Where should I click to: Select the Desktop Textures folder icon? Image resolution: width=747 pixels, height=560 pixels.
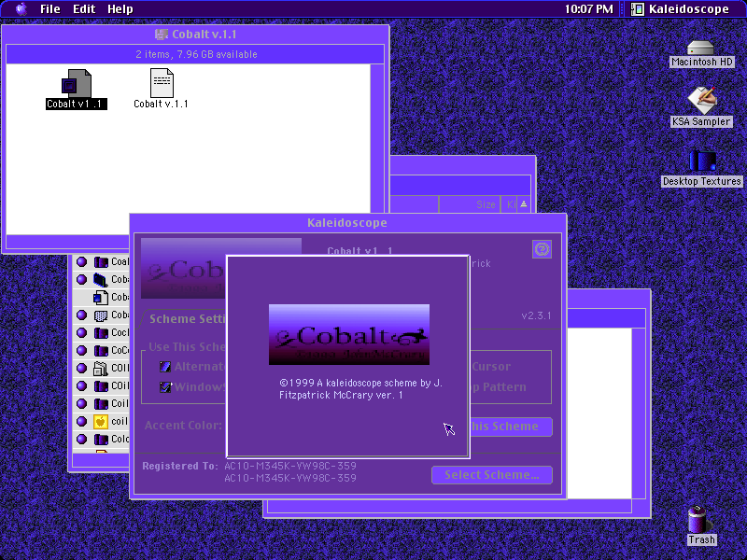click(x=702, y=161)
